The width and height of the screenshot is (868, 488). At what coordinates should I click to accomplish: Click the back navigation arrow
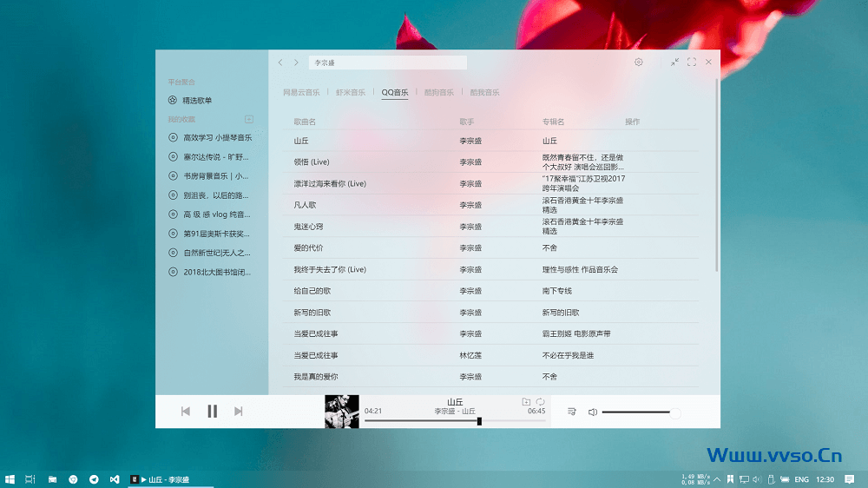tap(280, 63)
